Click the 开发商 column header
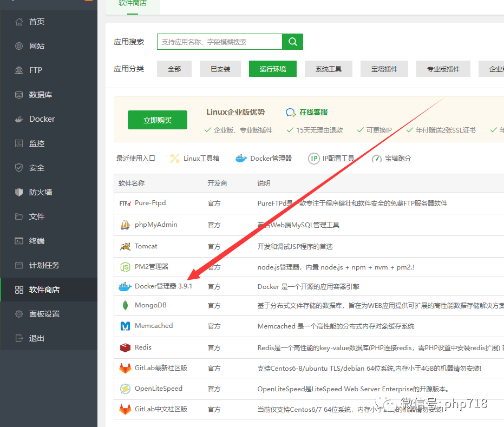Viewport: 504px width, 427px height. 217,183
